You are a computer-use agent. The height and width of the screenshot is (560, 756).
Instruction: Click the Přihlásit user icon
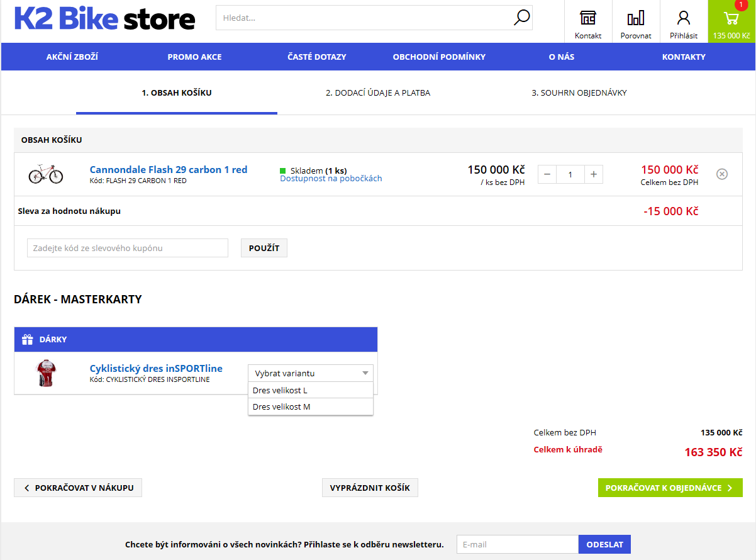click(x=684, y=18)
